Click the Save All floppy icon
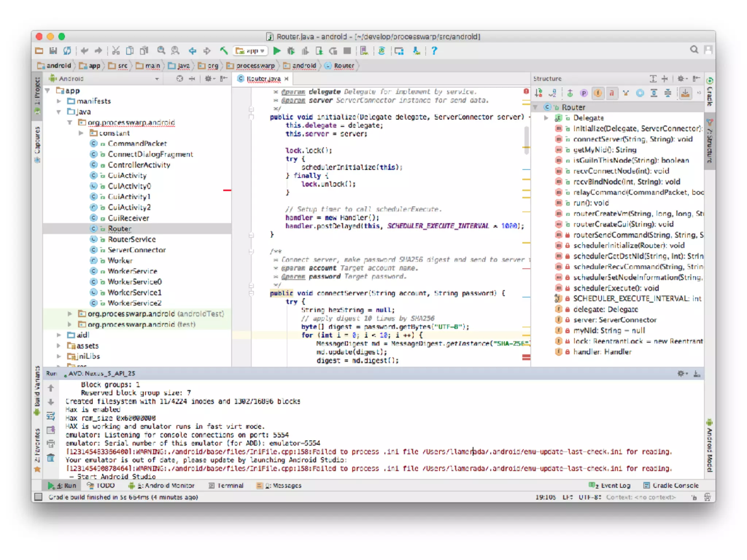The image size is (747, 560). (x=53, y=51)
